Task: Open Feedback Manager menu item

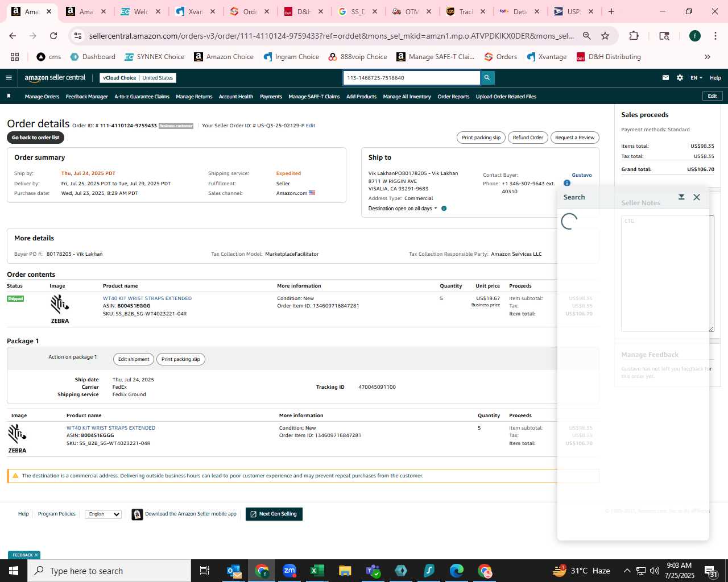Action: point(86,97)
